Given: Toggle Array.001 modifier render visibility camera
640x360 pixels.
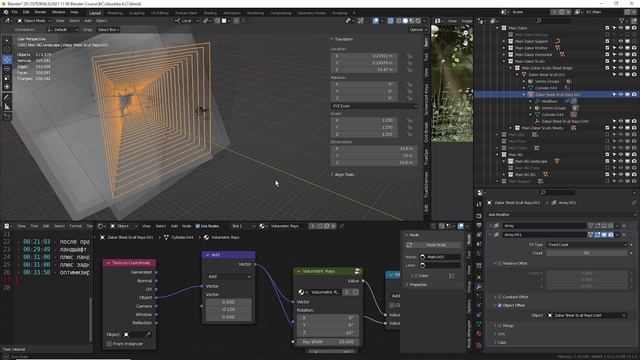Looking at the screenshot, I should pyautogui.click(x=611, y=235).
